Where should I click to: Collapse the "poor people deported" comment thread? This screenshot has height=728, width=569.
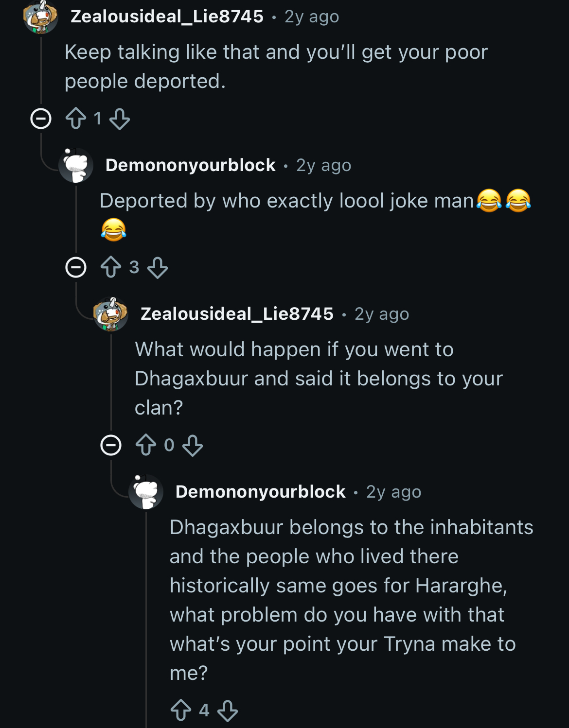point(41,119)
